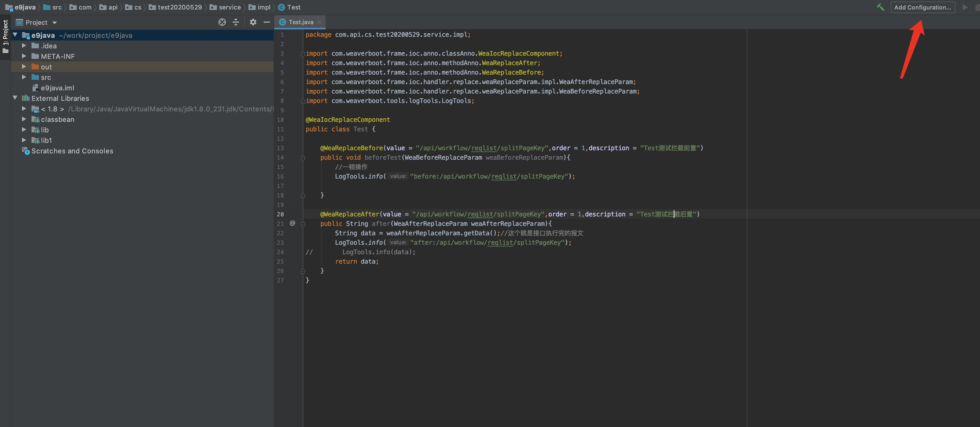Expand the src folder in project tree
This screenshot has width=980, height=427.
pyautogui.click(x=24, y=77)
